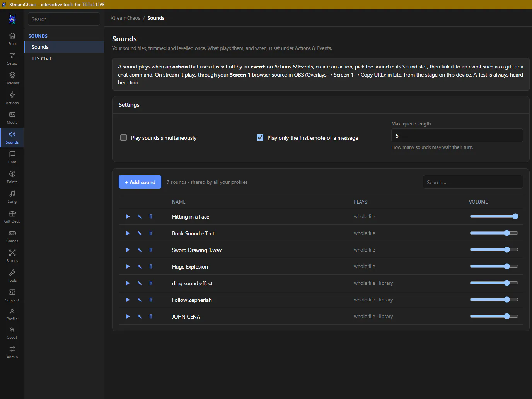Screen dimensions: 532x399
Task: Click the Add sound button
Action: [x=140, y=182]
